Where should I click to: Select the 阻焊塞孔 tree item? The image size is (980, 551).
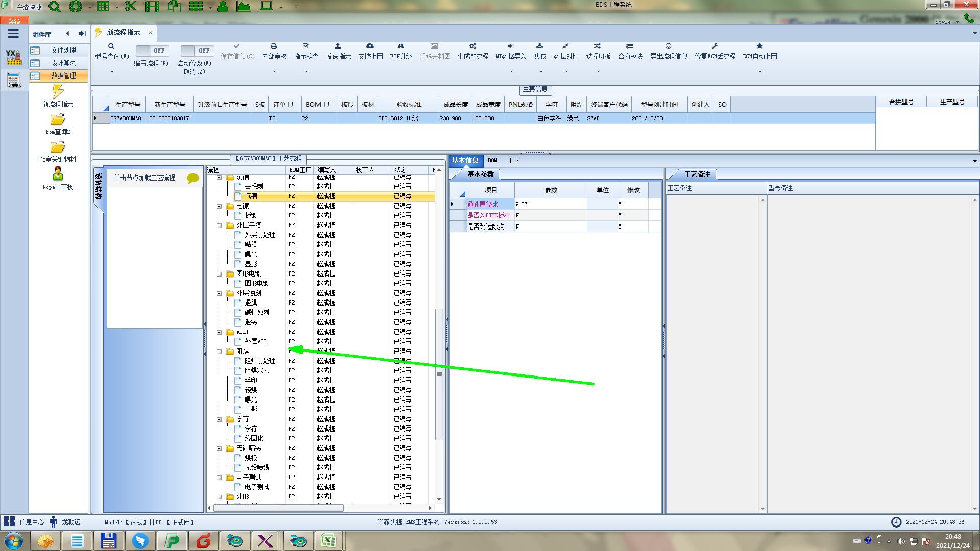point(257,371)
